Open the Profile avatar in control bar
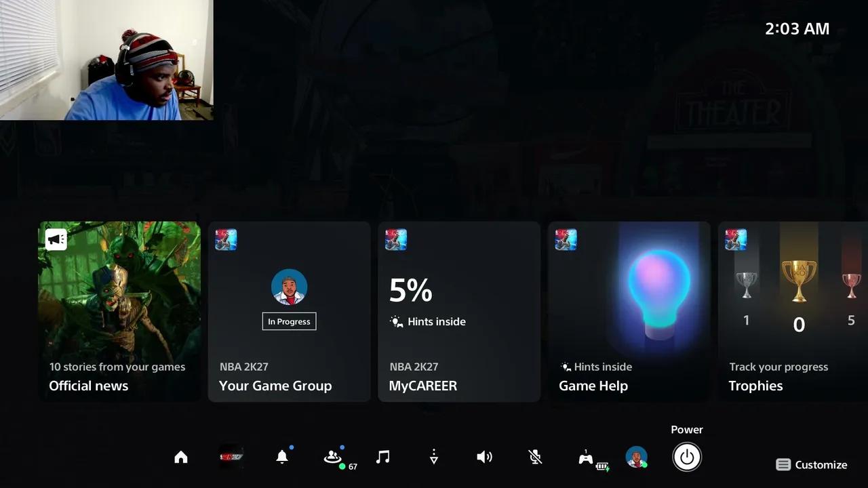 click(x=636, y=457)
